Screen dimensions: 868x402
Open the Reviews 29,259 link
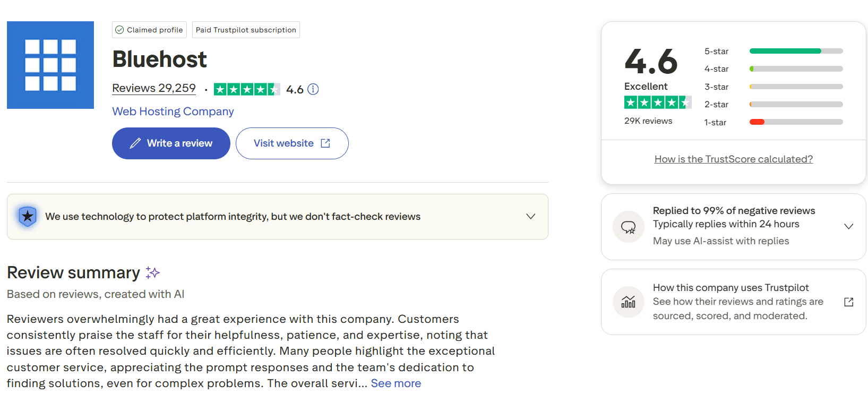tap(154, 88)
